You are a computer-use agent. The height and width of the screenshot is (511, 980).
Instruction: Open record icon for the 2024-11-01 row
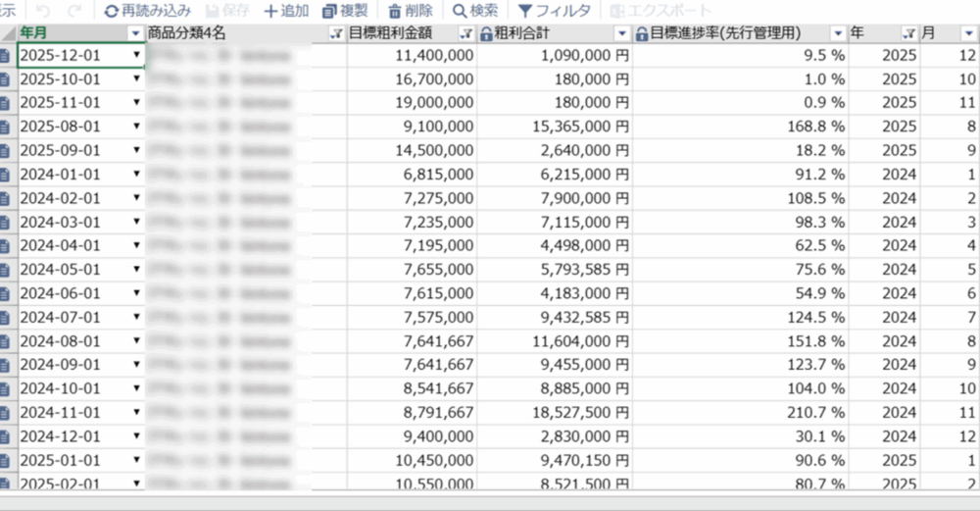(x=6, y=413)
